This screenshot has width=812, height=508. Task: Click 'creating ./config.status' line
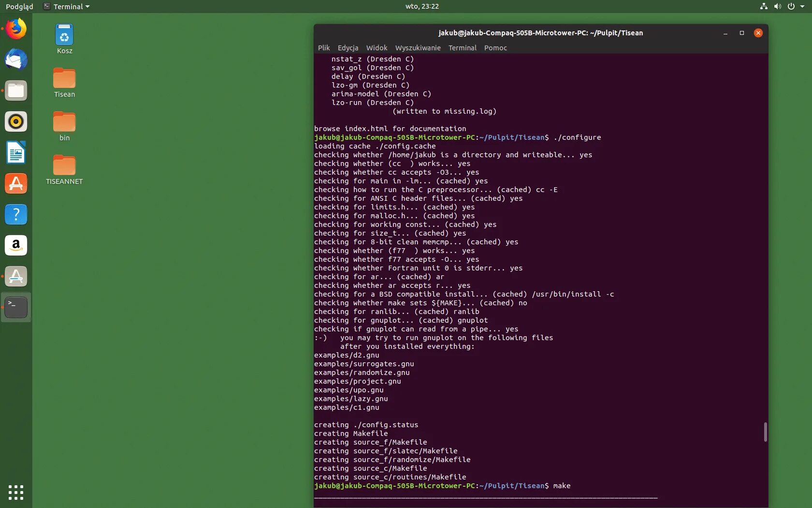[x=366, y=425]
